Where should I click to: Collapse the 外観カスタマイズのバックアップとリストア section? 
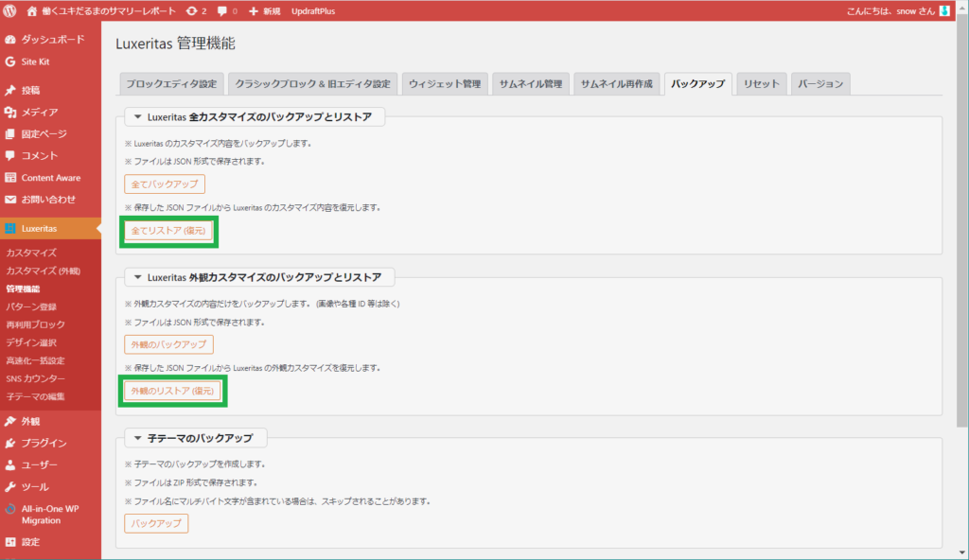click(138, 277)
